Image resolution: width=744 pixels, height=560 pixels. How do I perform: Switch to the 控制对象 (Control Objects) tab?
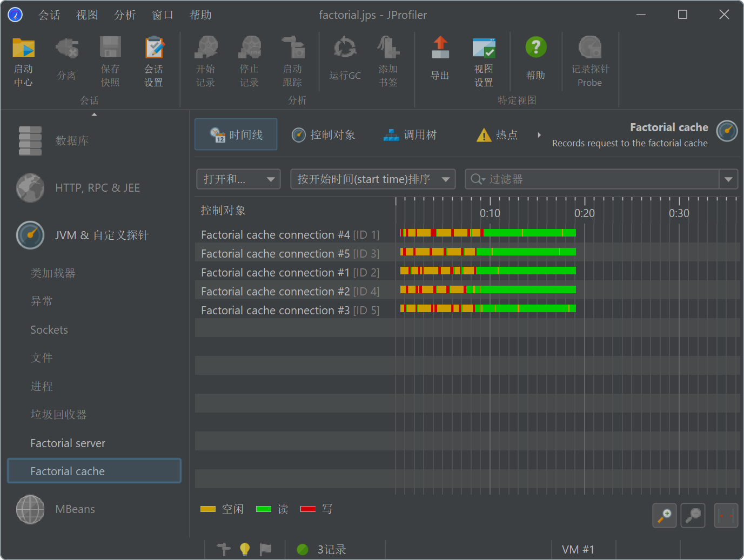[x=323, y=135]
